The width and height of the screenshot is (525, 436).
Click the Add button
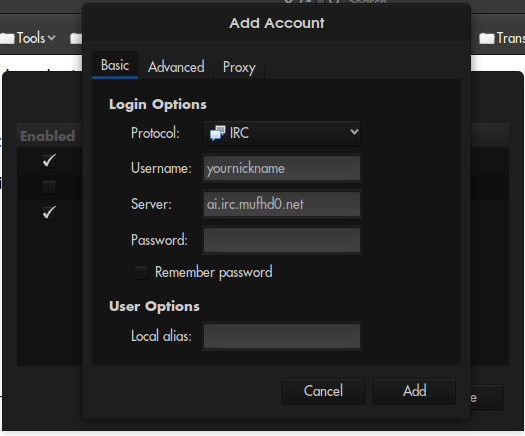click(415, 391)
